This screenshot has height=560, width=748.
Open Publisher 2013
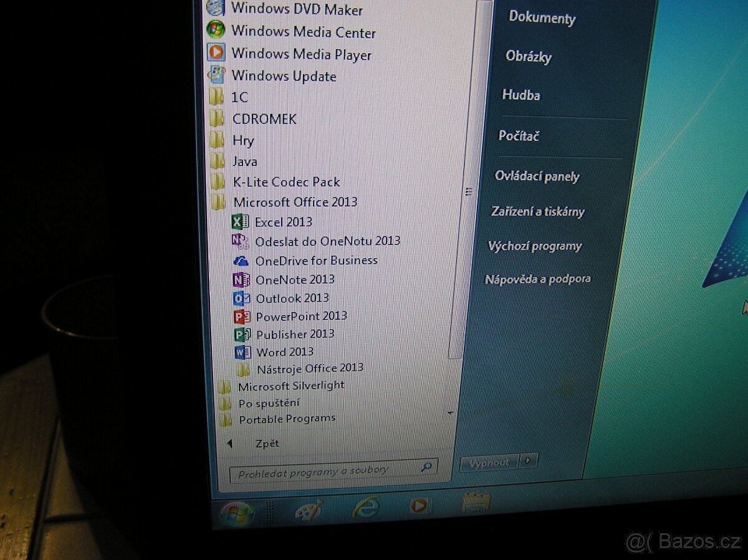[295, 334]
